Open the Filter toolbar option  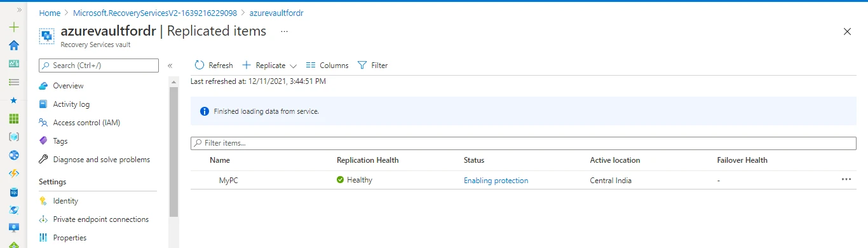[373, 65]
